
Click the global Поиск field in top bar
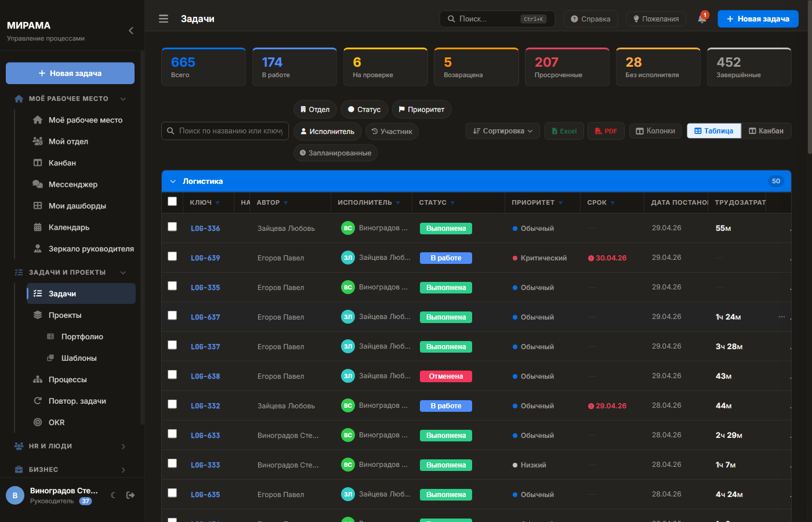[x=497, y=19]
